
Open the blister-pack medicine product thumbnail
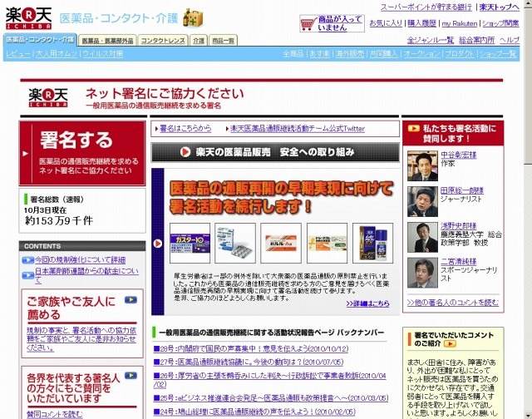point(235,243)
